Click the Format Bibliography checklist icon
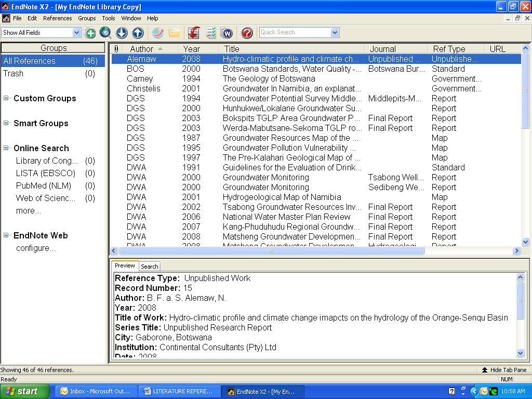This screenshot has height=399, width=532. click(210, 33)
